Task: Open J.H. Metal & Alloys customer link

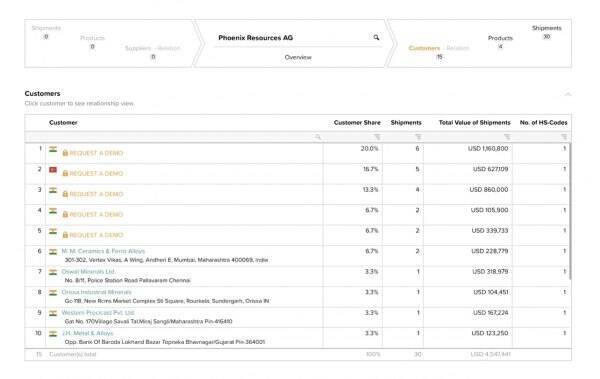Action: tap(88, 333)
